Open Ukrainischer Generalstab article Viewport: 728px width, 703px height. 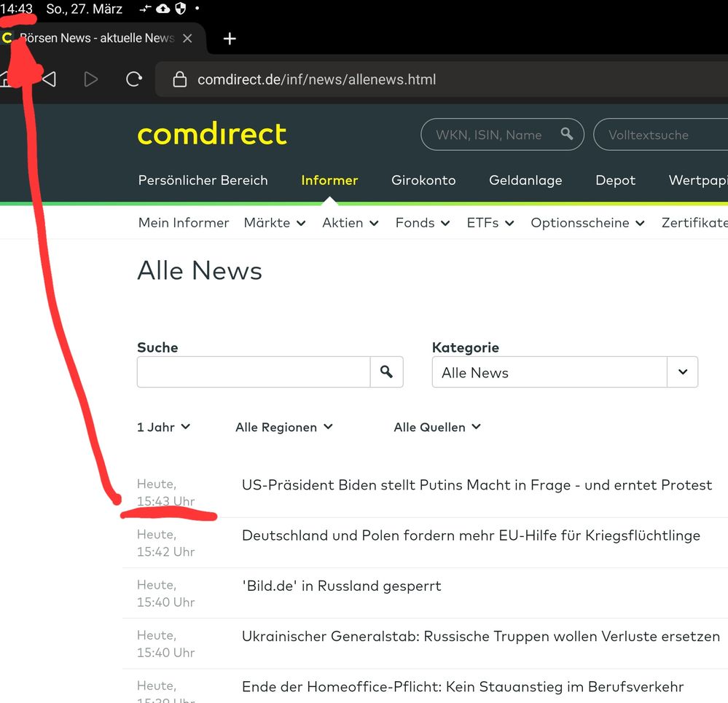point(480,636)
